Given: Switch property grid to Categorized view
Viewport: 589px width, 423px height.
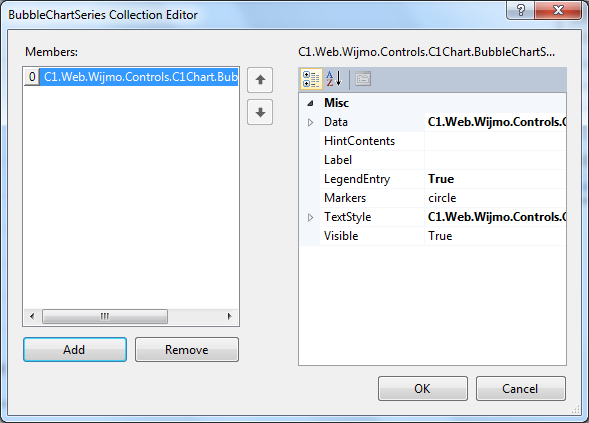Looking at the screenshot, I should pyautogui.click(x=311, y=79).
